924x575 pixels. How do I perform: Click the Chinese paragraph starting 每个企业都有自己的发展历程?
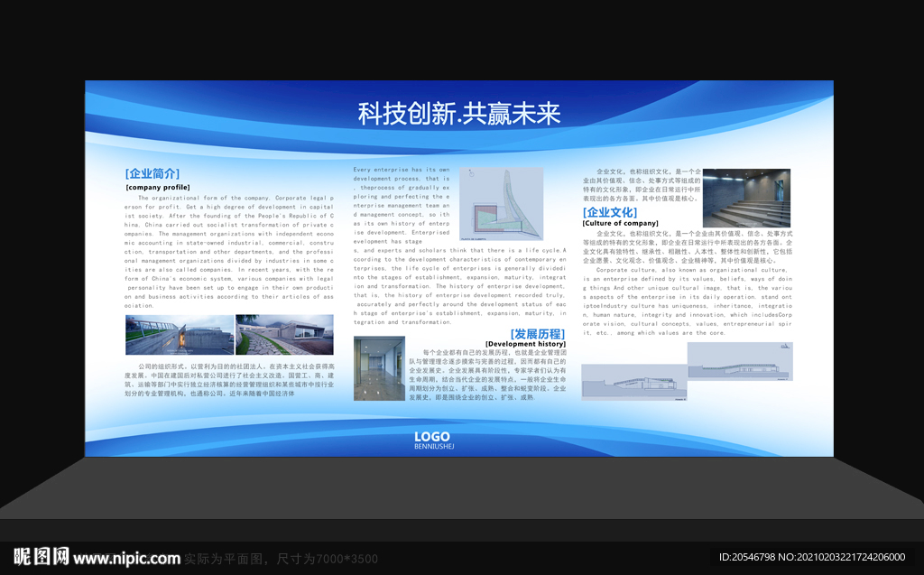coord(487,376)
